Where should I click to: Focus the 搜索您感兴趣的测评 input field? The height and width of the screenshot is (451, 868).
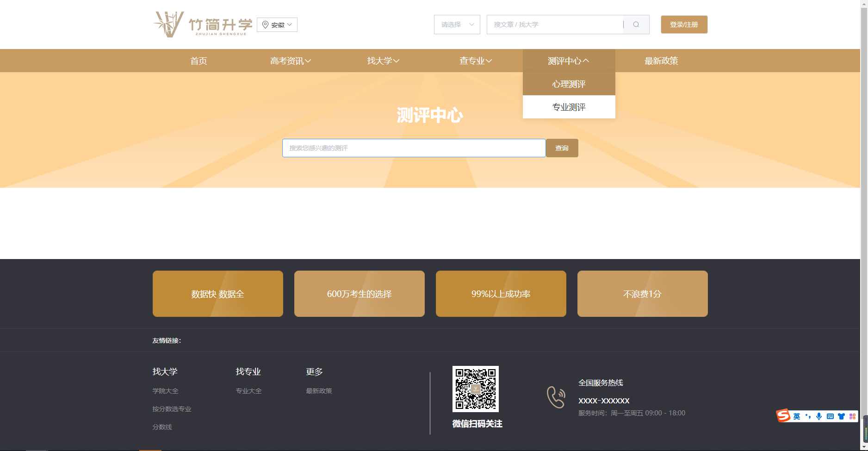[414, 148]
